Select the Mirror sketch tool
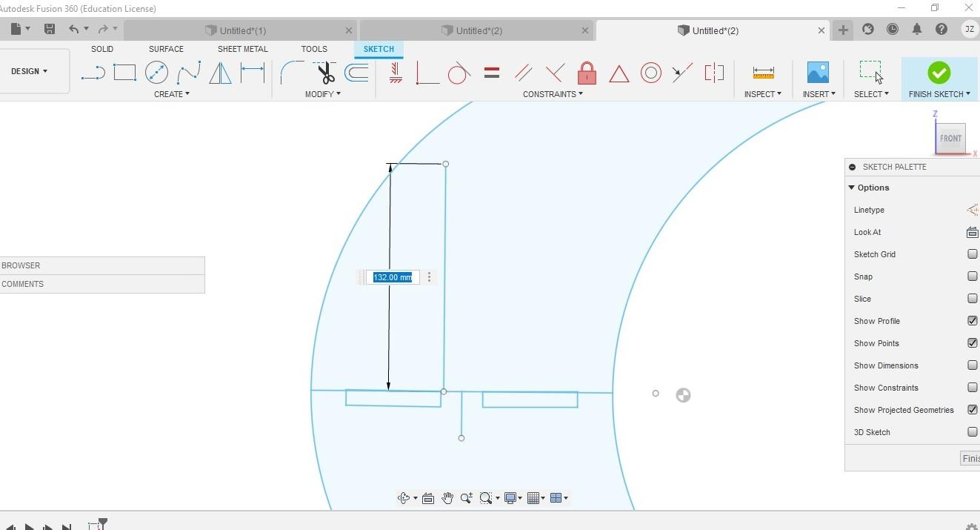The image size is (980, 530). pos(220,73)
